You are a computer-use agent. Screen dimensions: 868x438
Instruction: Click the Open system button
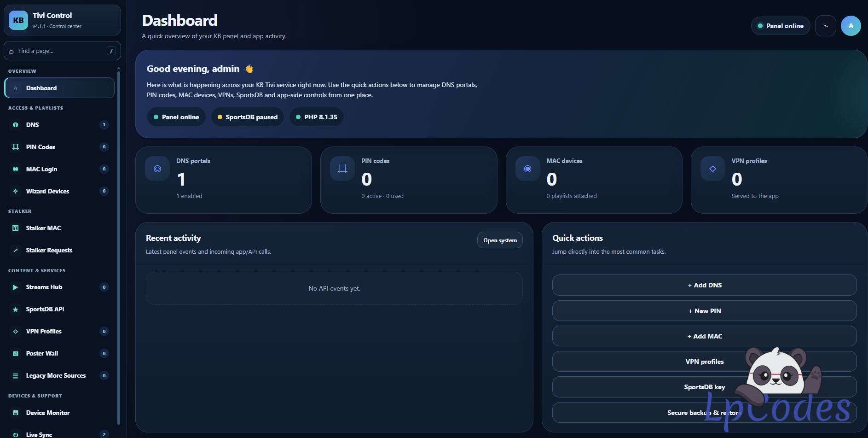click(x=500, y=240)
